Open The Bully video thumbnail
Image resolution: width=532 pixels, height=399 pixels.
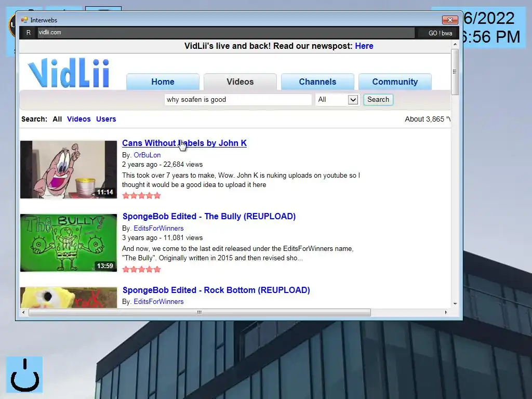pos(69,243)
